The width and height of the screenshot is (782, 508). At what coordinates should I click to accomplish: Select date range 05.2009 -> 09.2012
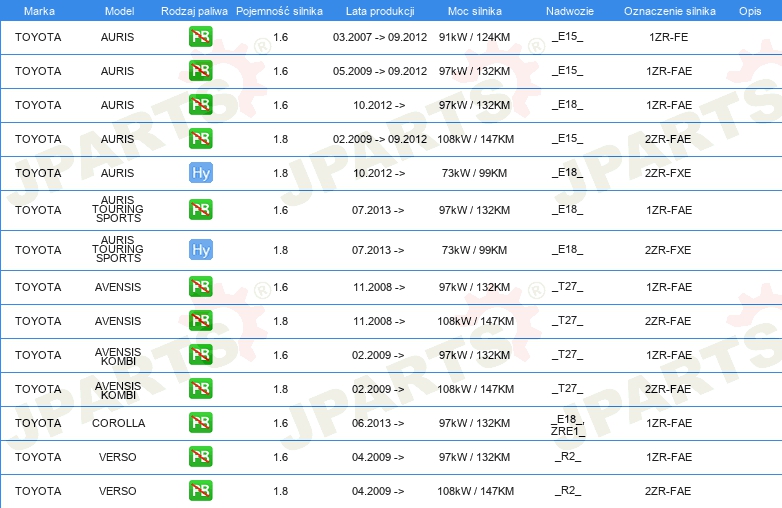pyautogui.click(x=380, y=71)
